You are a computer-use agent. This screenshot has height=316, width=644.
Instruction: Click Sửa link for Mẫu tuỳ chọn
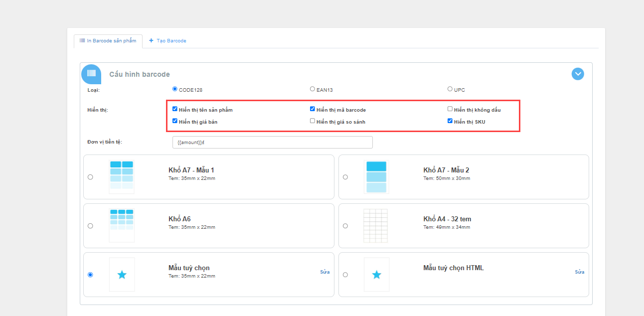pyautogui.click(x=324, y=272)
